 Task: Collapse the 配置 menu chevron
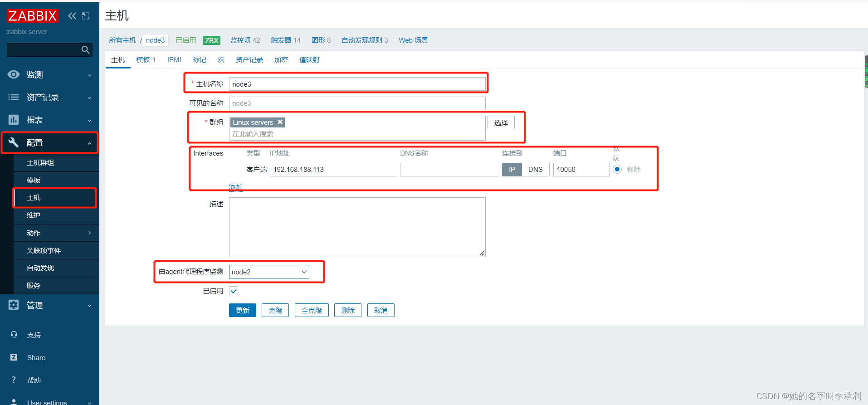(x=89, y=143)
